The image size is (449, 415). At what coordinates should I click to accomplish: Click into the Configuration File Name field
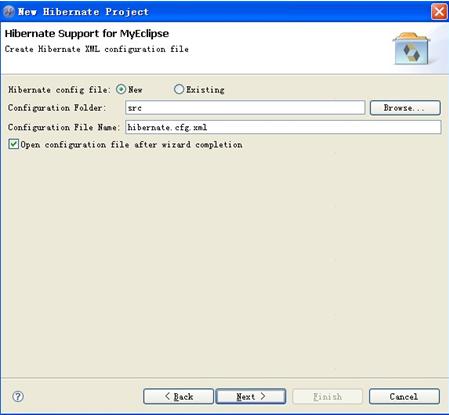click(283, 127)
